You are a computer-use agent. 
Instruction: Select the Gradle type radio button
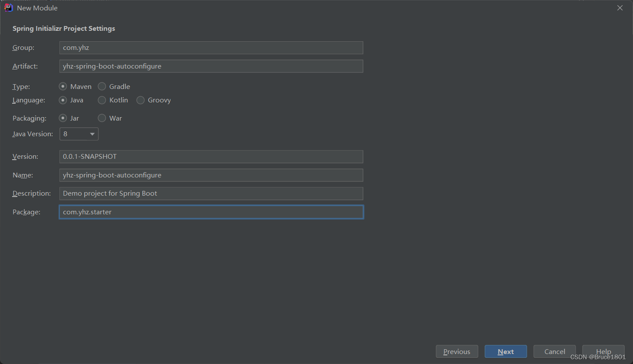pyautogui.click(x=102, y=86)
